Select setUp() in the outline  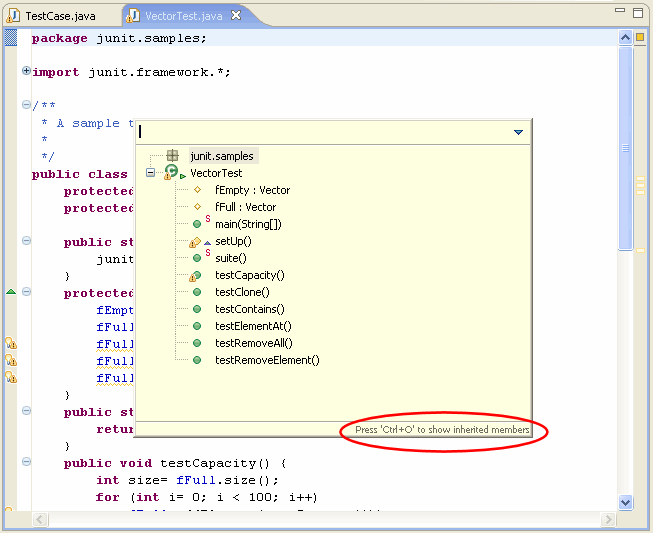point(233,242)
